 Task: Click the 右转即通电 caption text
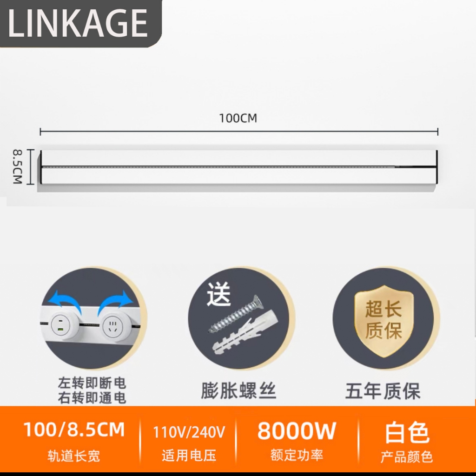(92, 398)
